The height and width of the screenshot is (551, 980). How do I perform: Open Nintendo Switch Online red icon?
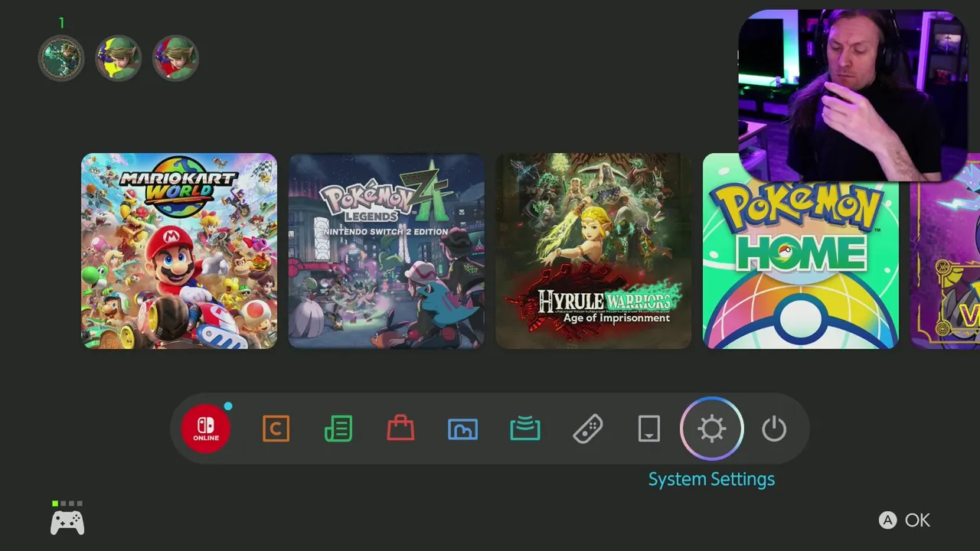coord(206,429)
